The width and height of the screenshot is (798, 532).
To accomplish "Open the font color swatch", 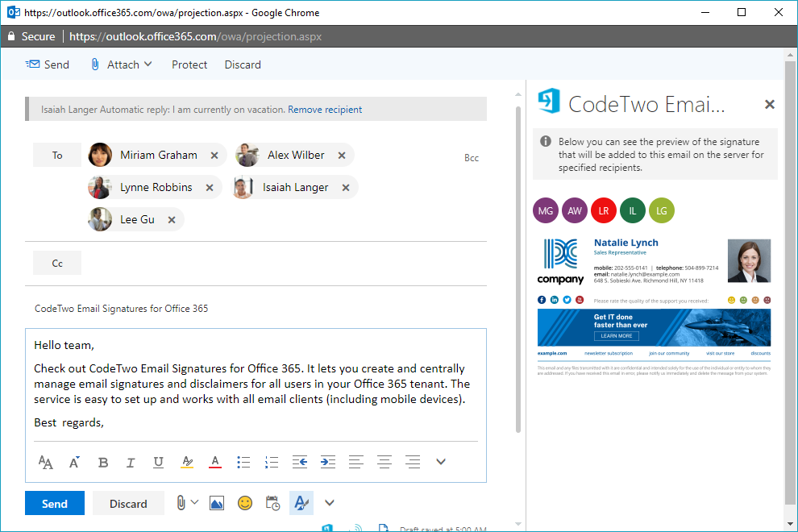I will point(215,461).
